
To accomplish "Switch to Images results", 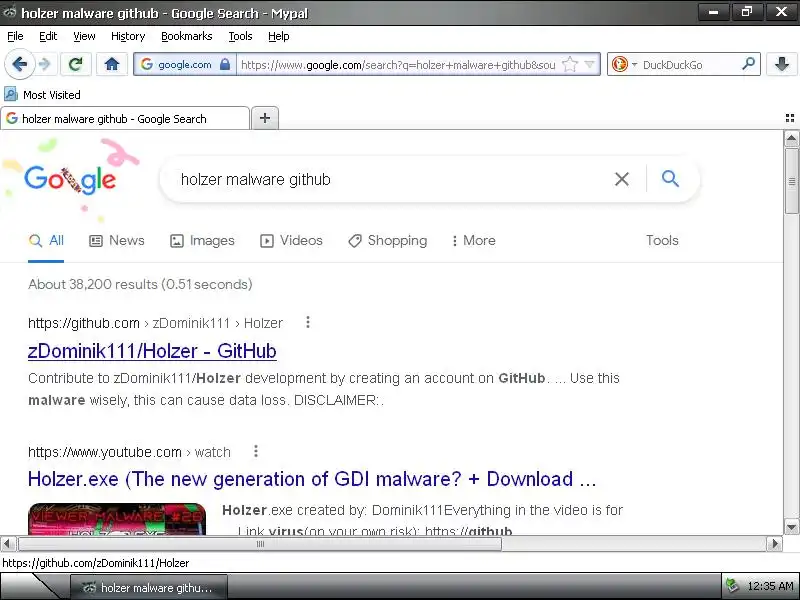I will pos(202,240).
